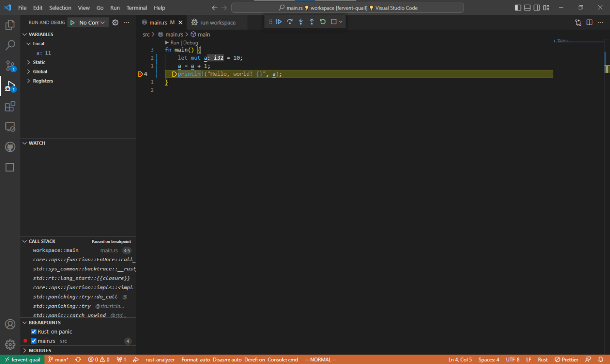Open editor More Actions ellipsis
The height and width of the screenshot is (364, 610).
600,22
